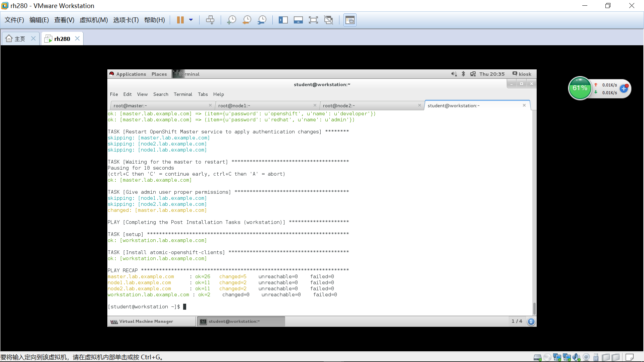Expand the power options dropdown arrow
Image resolution: width=644 pixels, height=362 pixels.
[191, 20]
